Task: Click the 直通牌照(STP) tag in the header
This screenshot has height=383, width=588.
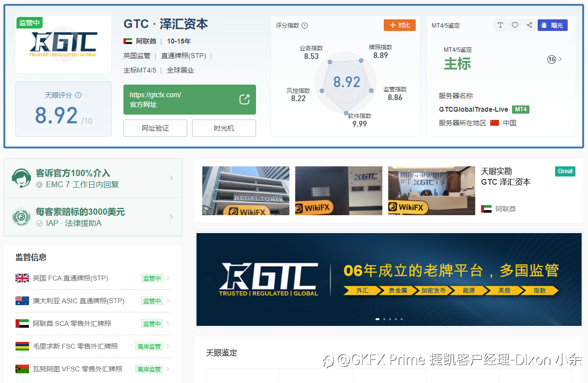Action: pyautogui.click(x=183, y=56)
